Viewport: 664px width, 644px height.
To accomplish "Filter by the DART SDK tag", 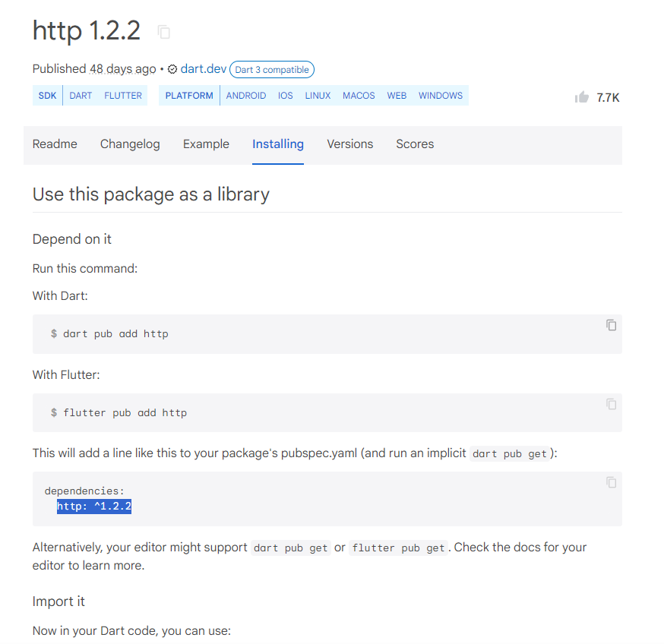I will [x=81, y=95].
